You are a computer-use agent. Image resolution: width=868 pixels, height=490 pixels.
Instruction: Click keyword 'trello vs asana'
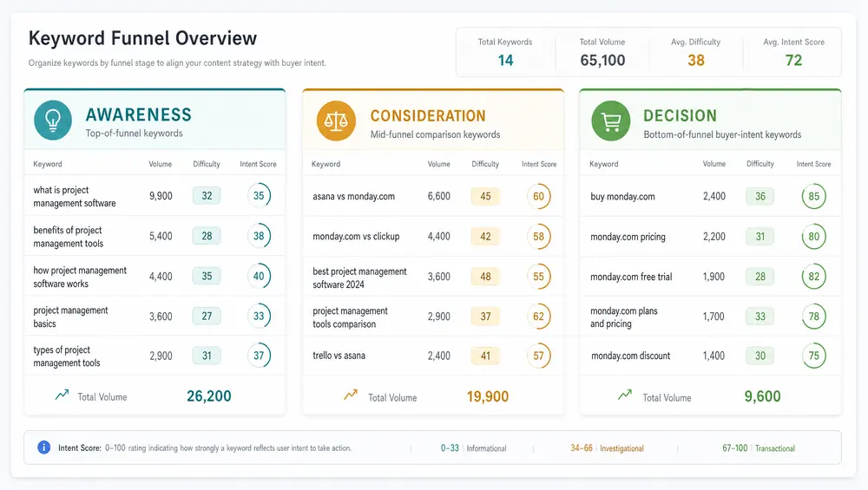click(339, 356)
